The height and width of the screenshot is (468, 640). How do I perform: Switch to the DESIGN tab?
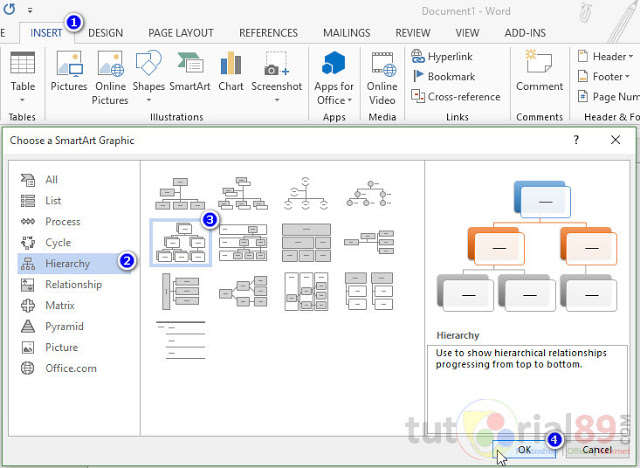[x=105, y=33]
